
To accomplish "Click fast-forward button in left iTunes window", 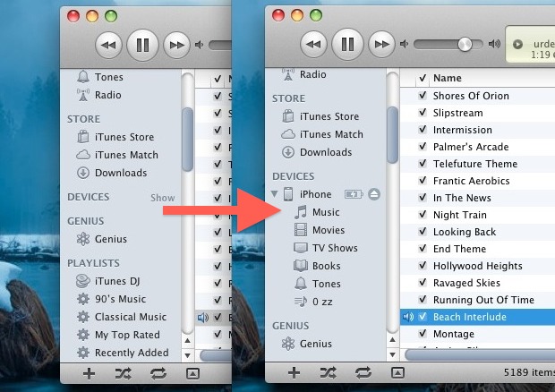I will pos(176,45).
